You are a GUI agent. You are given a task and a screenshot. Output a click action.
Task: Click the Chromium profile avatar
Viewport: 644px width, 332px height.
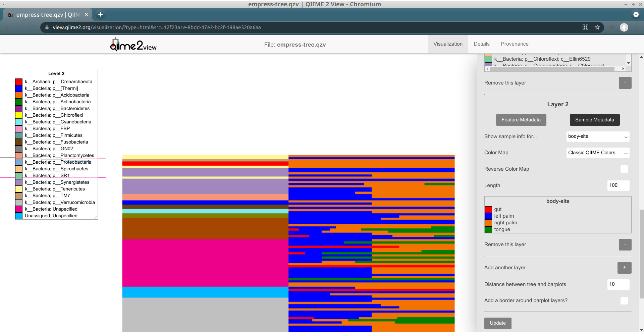pos(624,27)
